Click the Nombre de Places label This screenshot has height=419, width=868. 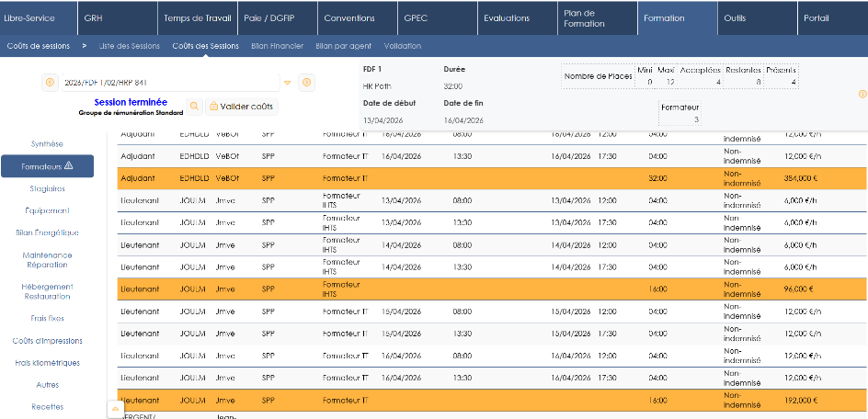[x=598, y=76]
